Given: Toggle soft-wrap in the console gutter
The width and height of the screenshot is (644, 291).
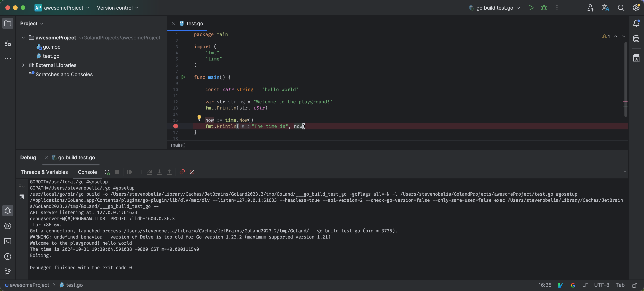Looking at the screenshot, I should (22, 187).
